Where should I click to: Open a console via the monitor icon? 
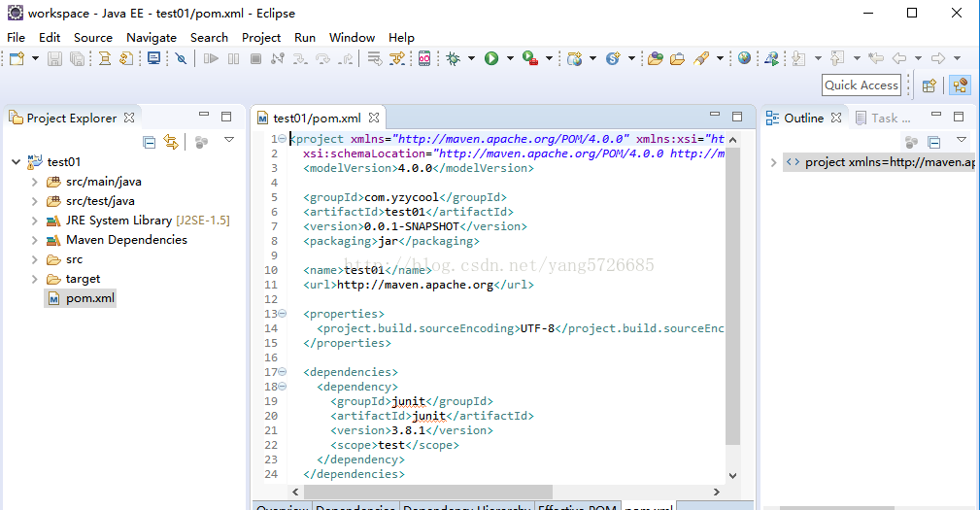153,58
